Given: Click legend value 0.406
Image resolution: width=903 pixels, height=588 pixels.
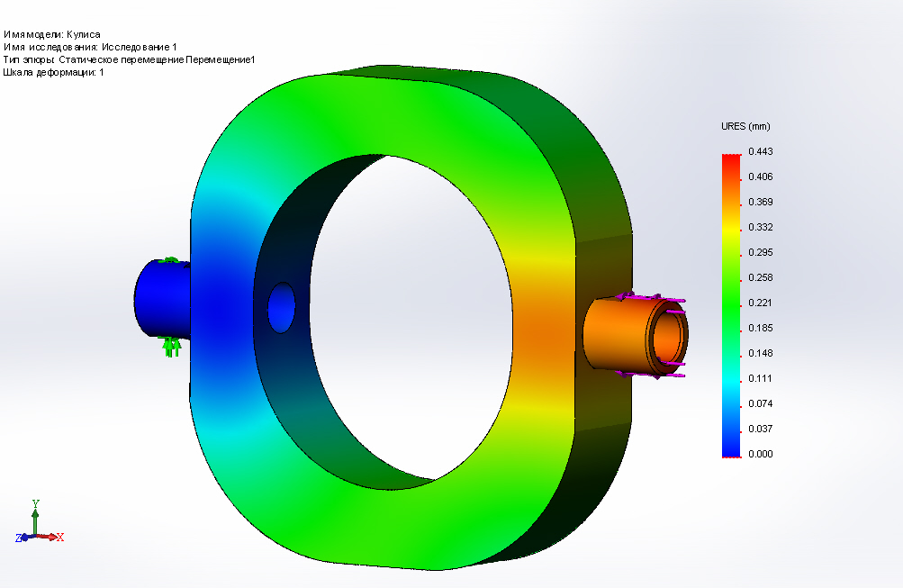Looking at the screenshot, I should tap(760, 176).
